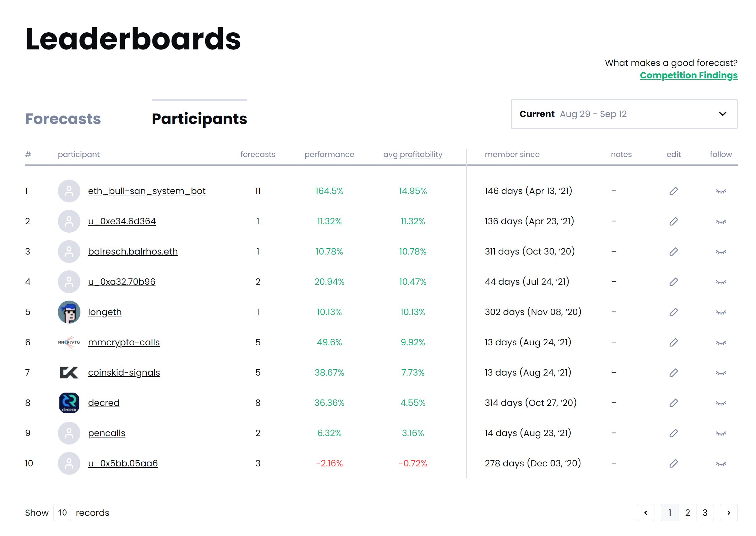Click the longeth pixel avatar
756x536 pixels.
pyautogui.click(x=69, y=312)
